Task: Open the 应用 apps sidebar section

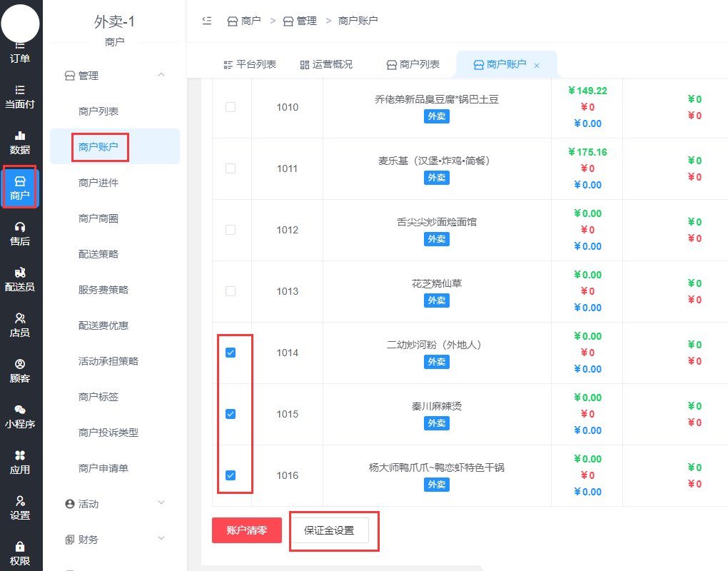Action: (x=20, y=462)
